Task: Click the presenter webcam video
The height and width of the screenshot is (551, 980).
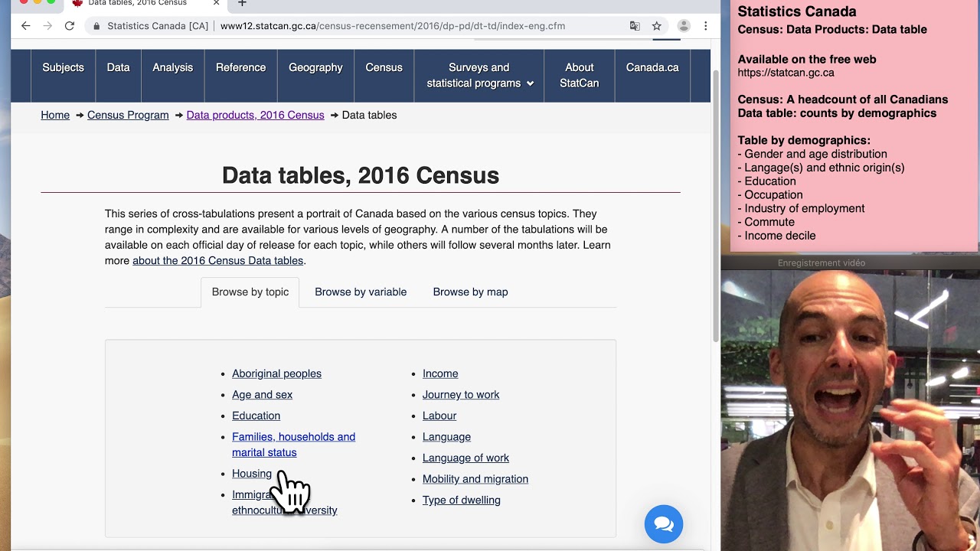Action: pos(850,410)
